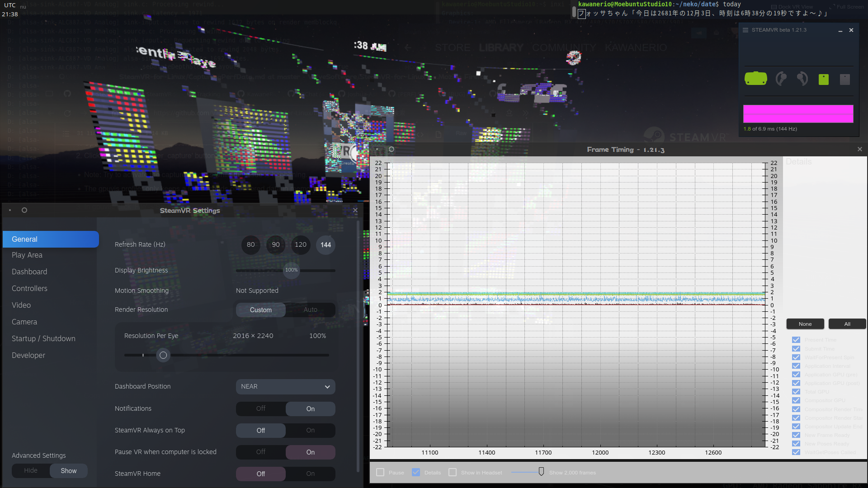Turn SteamVR Home off
Image resolution: width=868 pixels, height=488 pixels.
[261, 474]
